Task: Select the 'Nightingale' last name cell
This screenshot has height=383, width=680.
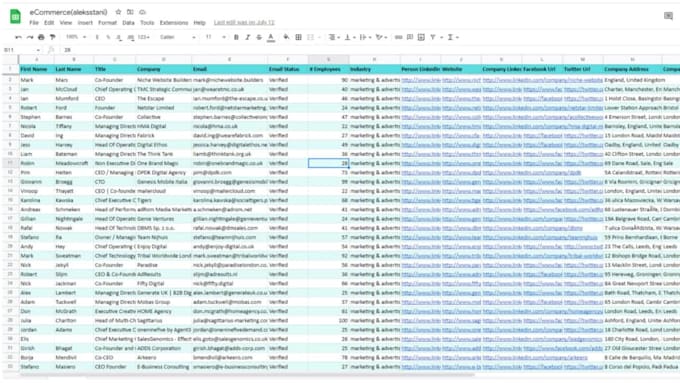Action: pos(73,219)
